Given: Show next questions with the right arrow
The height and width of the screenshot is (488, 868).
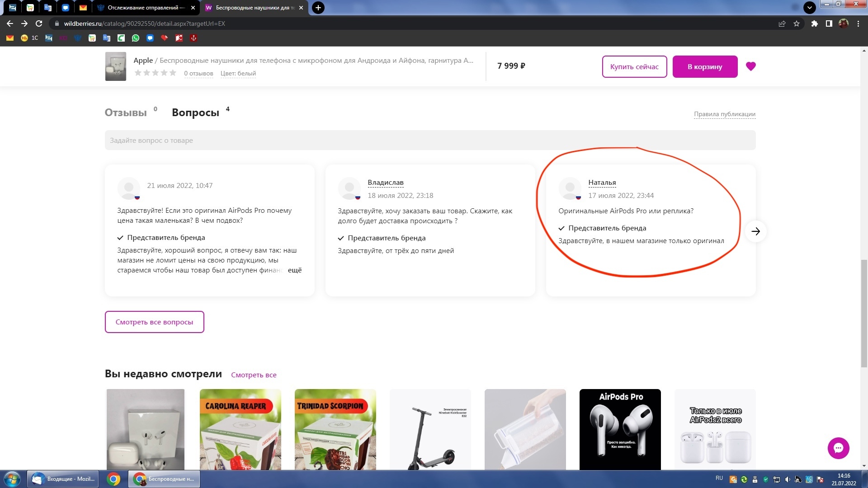Looking at the screenshot, I should coord(756,231).
